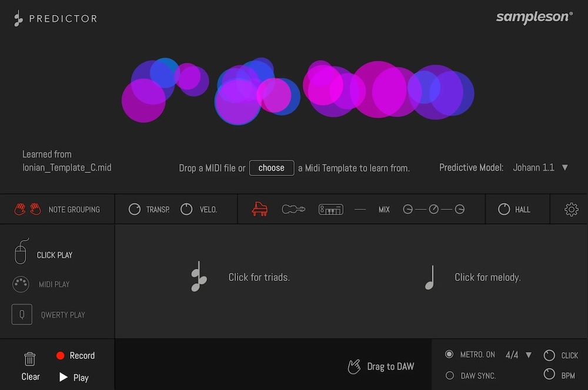588x390 pixels.
Task: Enable the DAW SYNC. radio button
Action: 450,375
